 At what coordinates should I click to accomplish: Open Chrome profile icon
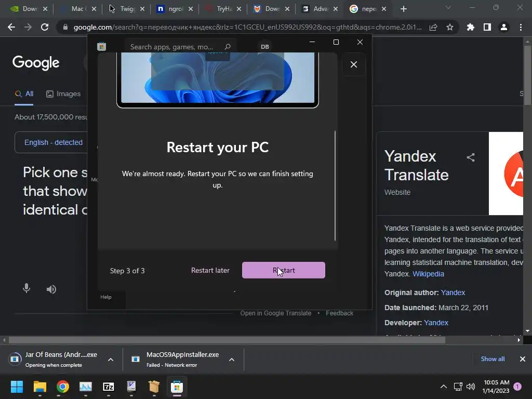coord(504,27)
